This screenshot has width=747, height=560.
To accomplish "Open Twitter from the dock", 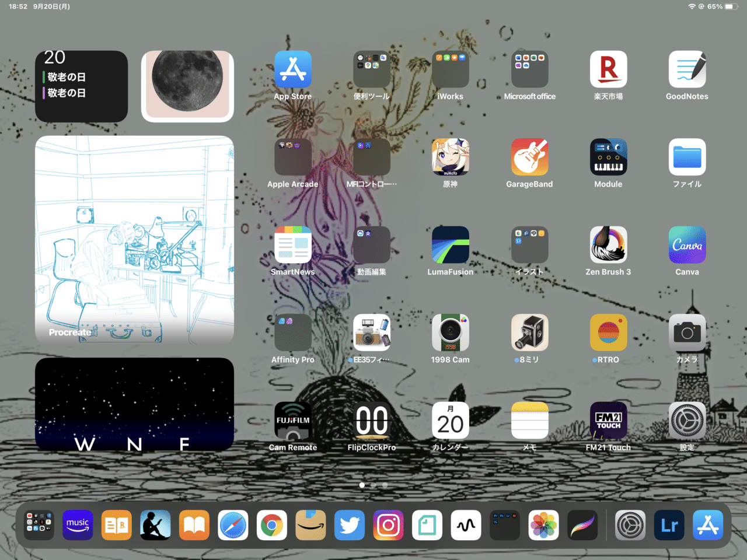I will coord(350,525).
